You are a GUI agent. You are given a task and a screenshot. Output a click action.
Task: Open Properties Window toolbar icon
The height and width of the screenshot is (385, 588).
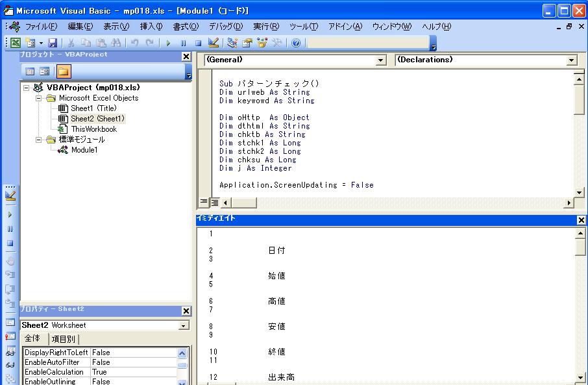click(247, 43)
